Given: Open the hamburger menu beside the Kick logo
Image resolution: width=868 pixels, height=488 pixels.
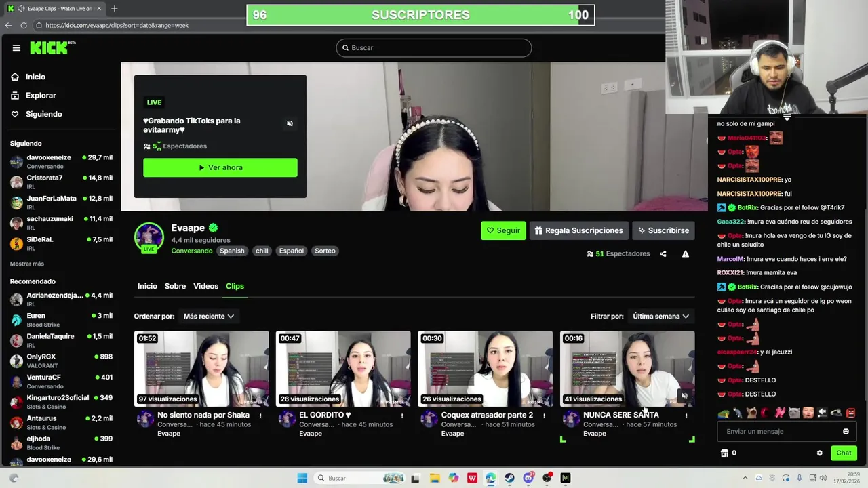Looking at the screenshot, I should tap(16, 48).
